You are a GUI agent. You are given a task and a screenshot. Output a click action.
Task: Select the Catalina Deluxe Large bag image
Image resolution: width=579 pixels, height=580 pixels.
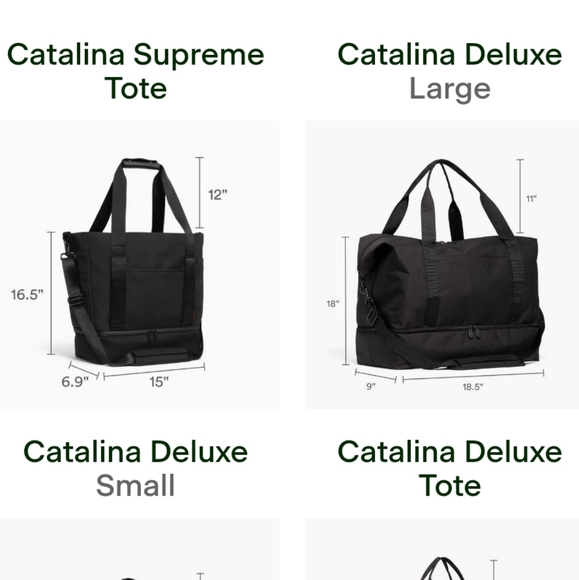[x=442, y=264]
